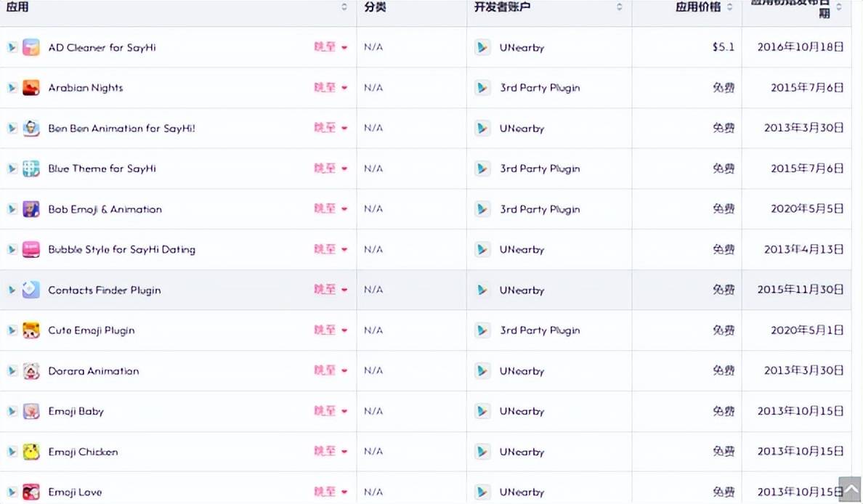The width and height of the screenshot is (863, 504).
Task: Sort by the 开发者账户 column
Action: pos(503,7)
